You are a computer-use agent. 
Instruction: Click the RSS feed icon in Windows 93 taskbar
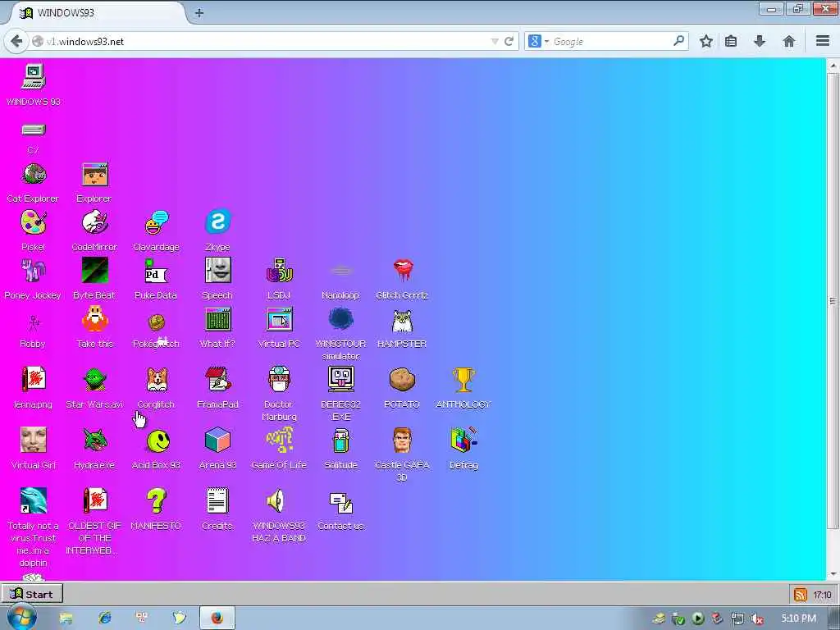click(801, 594)
